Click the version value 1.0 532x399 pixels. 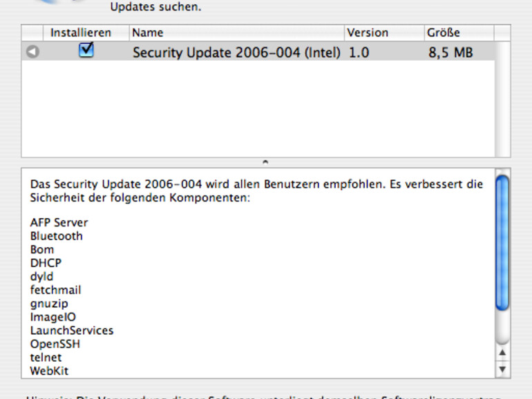pyautogui.click(x=359, y=52)
